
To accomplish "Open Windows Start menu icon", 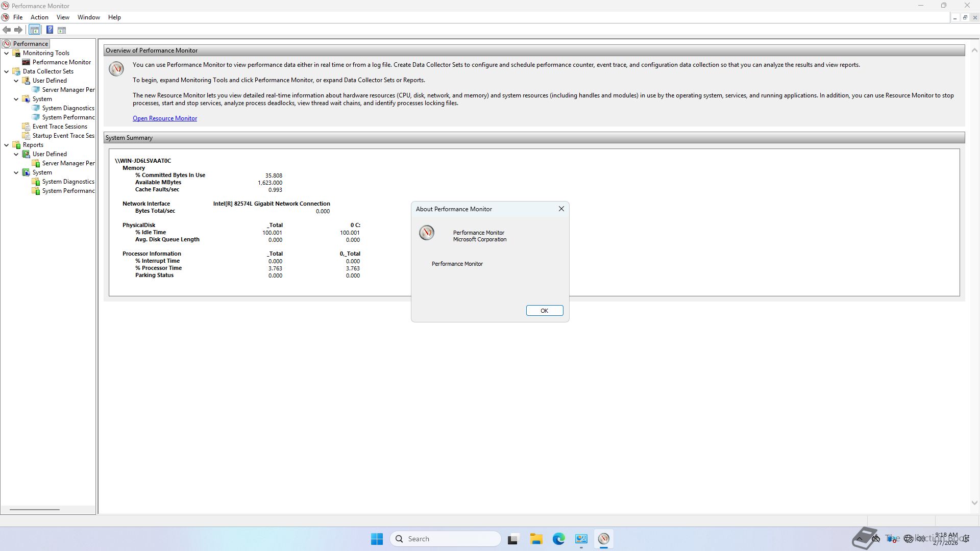I will (377, 539).
